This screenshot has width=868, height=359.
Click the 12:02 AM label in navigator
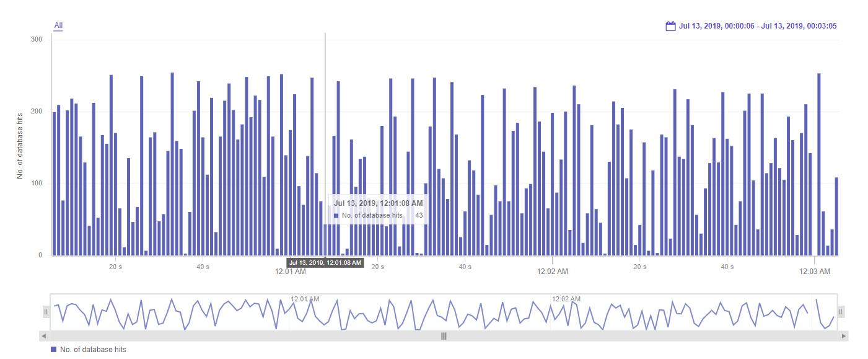[x=566, y=299]
